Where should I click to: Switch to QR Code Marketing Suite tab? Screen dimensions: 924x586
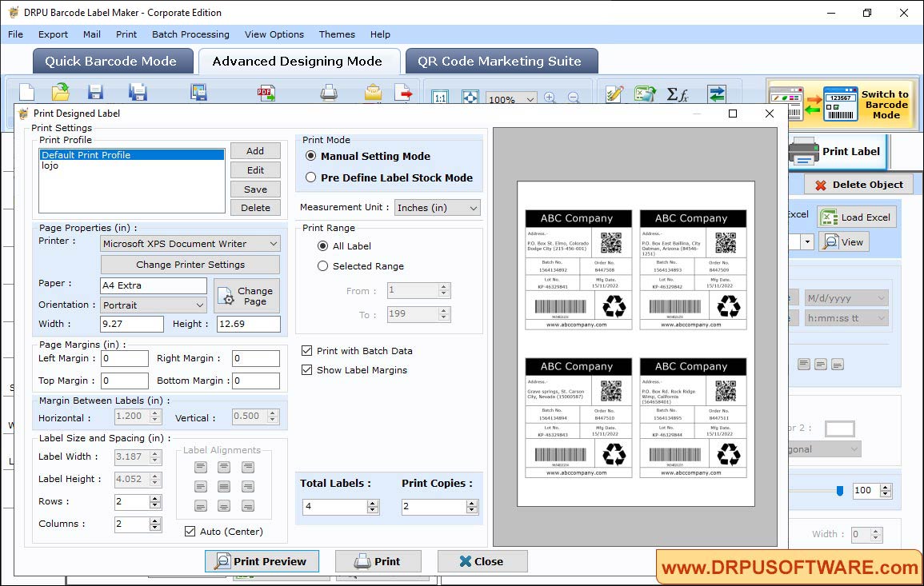tap(501, 62)
